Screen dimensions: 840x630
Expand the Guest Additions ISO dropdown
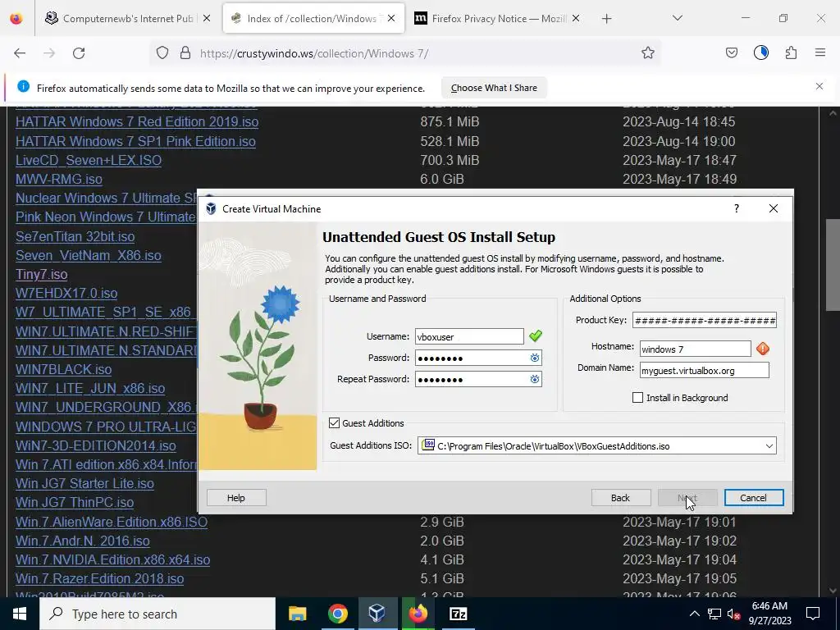pyautogui.click(x=769, y=445)
